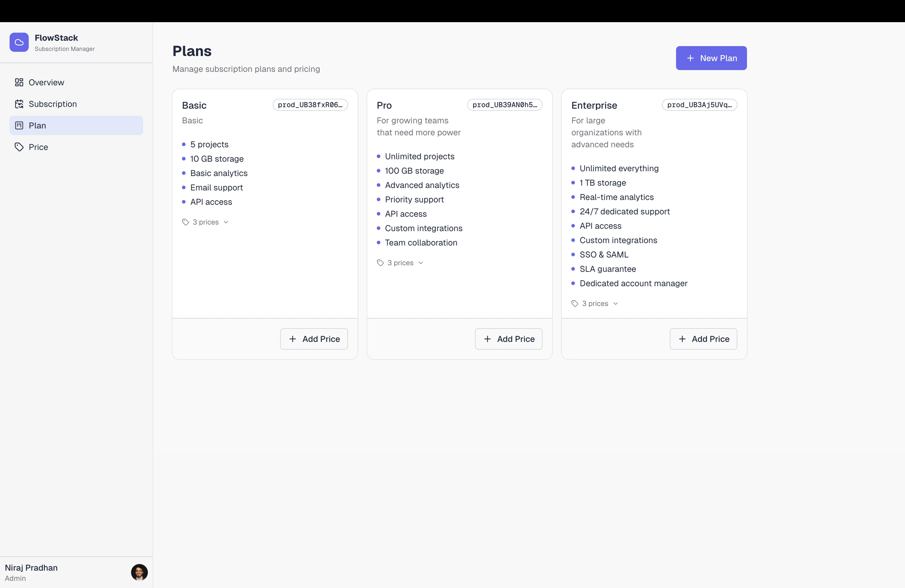Viewport: 905px width, 588px height.
Task: Select the Price tag icon in sidebar
Action: (x=19, y=147)
